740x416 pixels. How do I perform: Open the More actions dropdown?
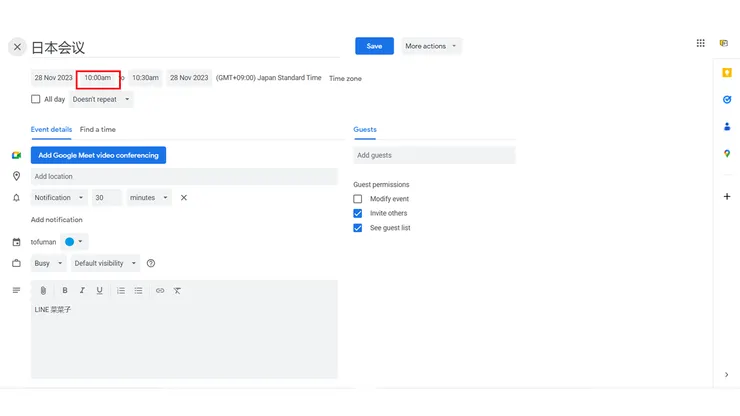(x=431, y=46)
